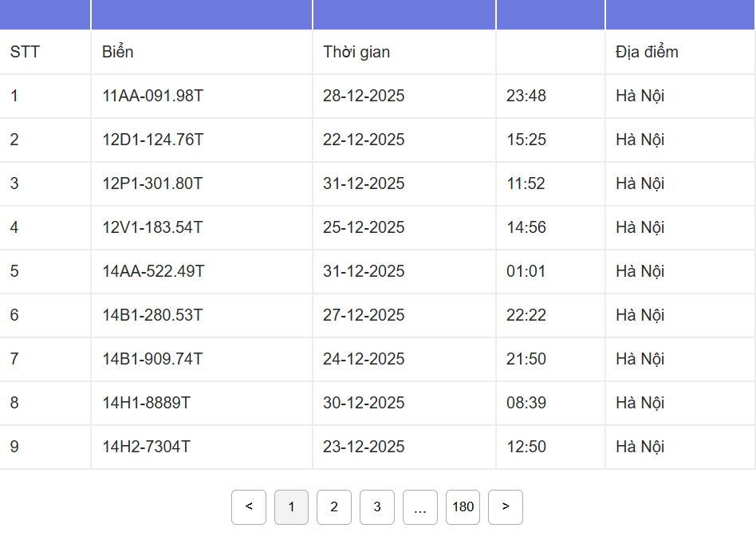
Task: Click the Địa điểm column header
Action: (647, 53)
